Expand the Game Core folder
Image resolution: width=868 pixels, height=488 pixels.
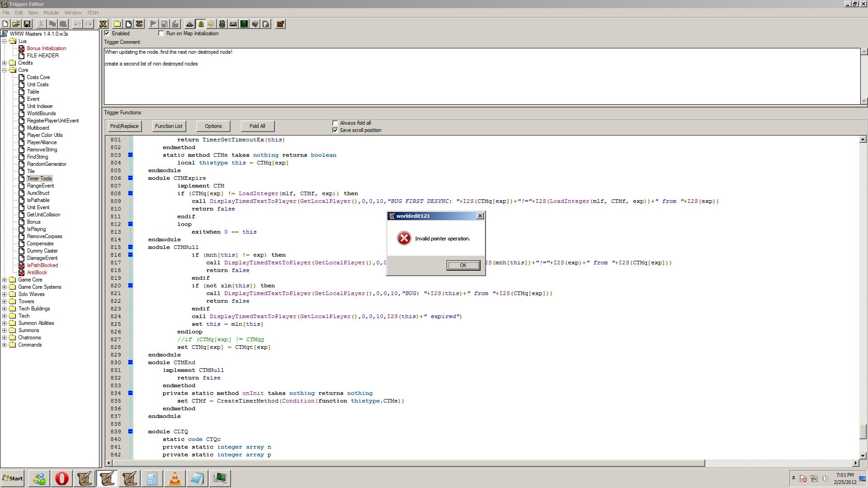tap(5, 280)
